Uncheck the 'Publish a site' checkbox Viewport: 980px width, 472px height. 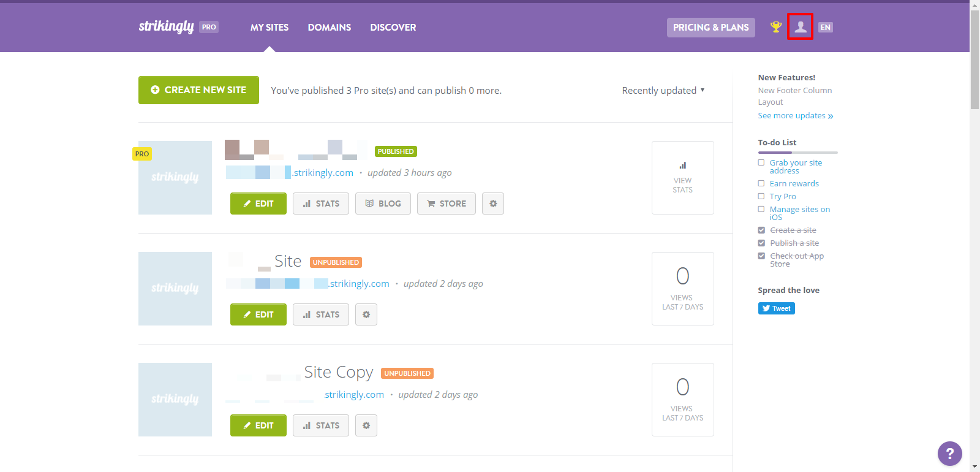[x=761, y=243]
